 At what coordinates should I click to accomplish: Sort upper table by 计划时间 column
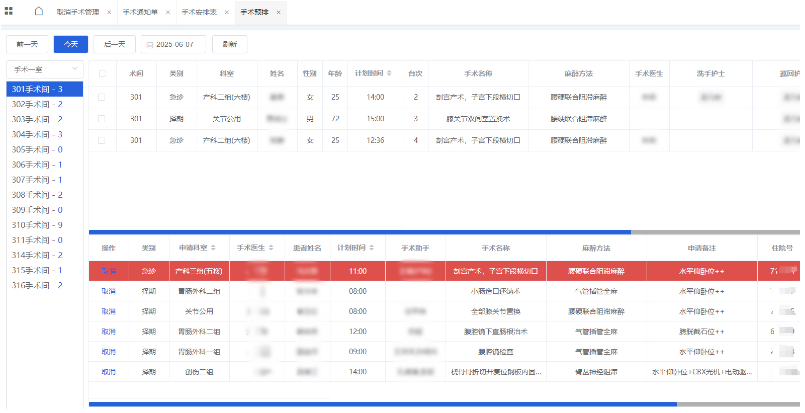[389, 73]
